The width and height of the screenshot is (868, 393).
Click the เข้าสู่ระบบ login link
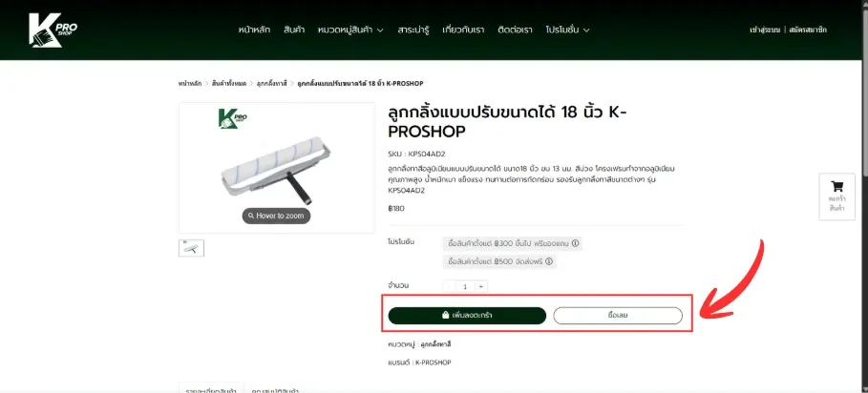pyautogui.click(x=765, y=30)
